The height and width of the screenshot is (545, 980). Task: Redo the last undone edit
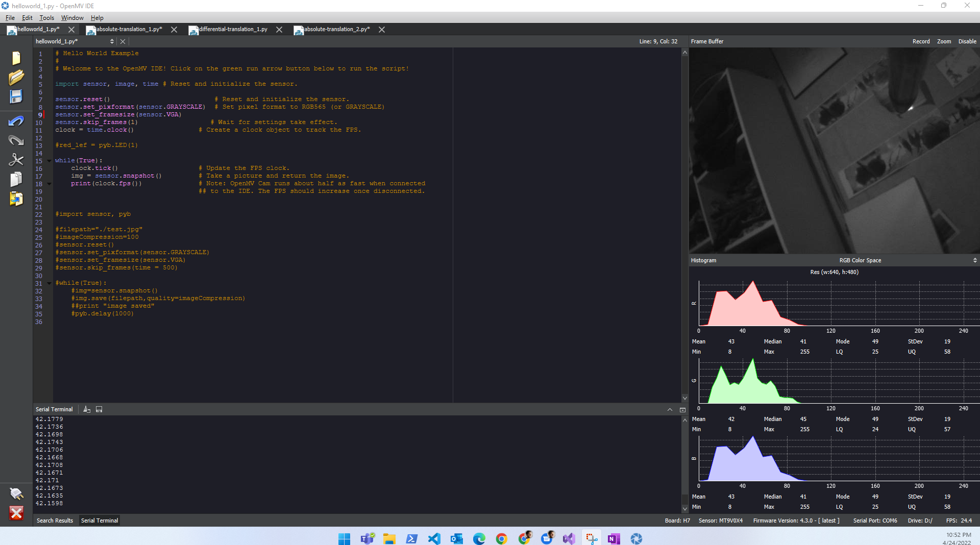[16, 140]
